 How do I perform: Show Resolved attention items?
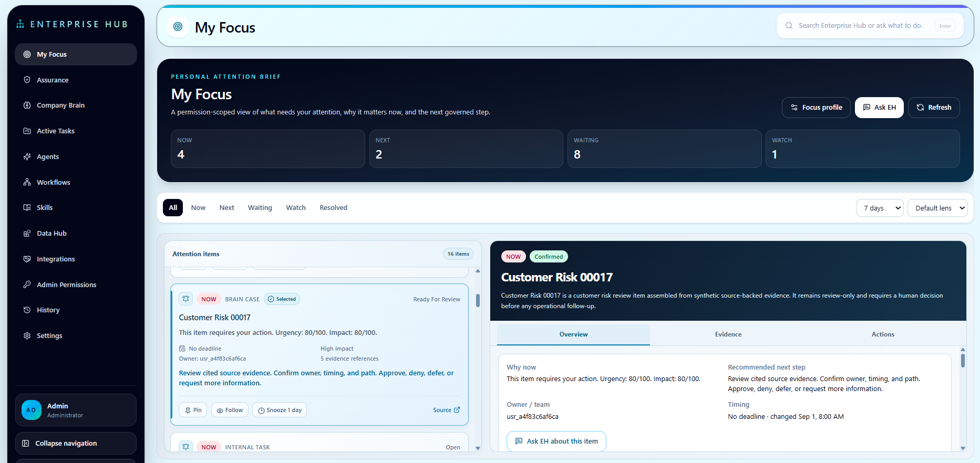(333, 208)
